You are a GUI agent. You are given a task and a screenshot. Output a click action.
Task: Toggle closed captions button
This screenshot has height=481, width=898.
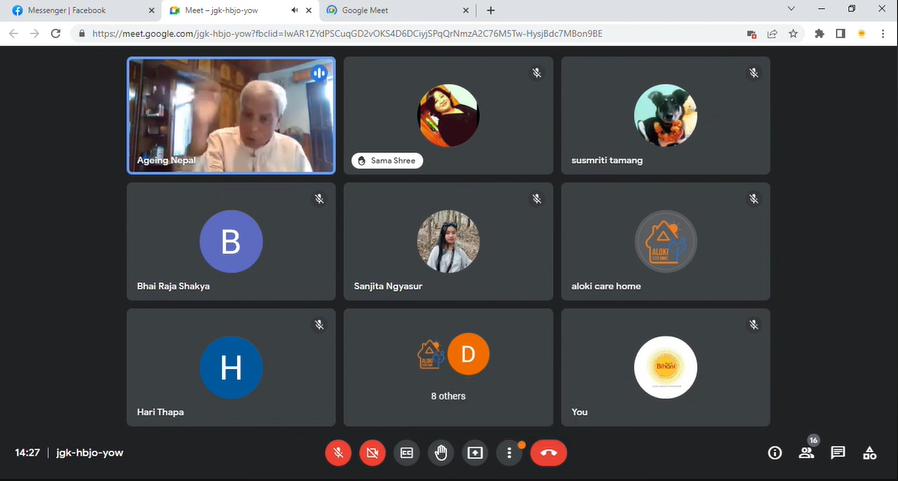click(x=406, y=453)
